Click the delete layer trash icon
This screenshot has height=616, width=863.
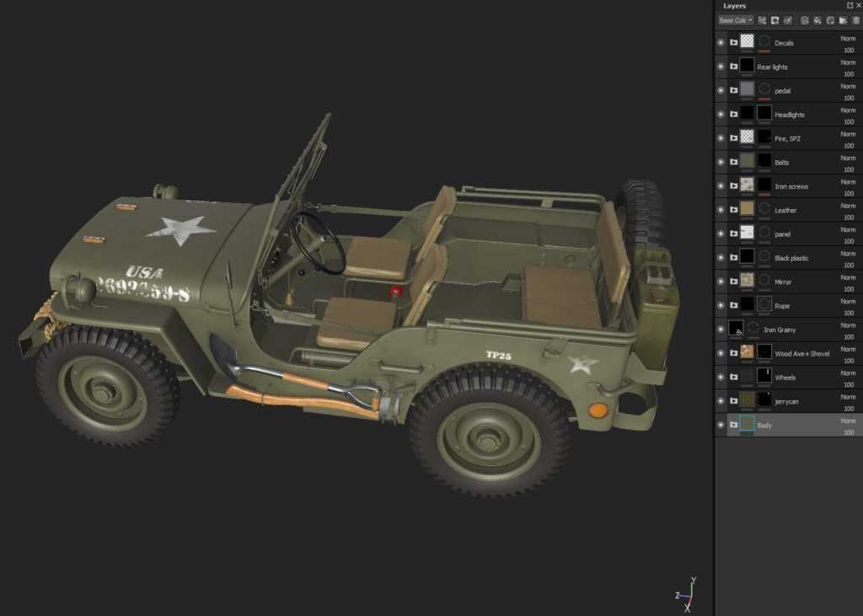click(855, 20)
